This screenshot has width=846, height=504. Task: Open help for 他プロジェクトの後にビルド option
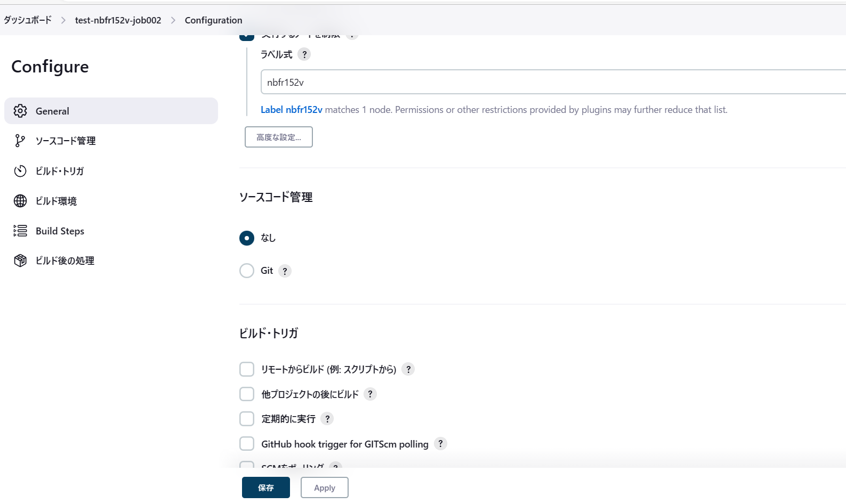(x=370, y=394)
